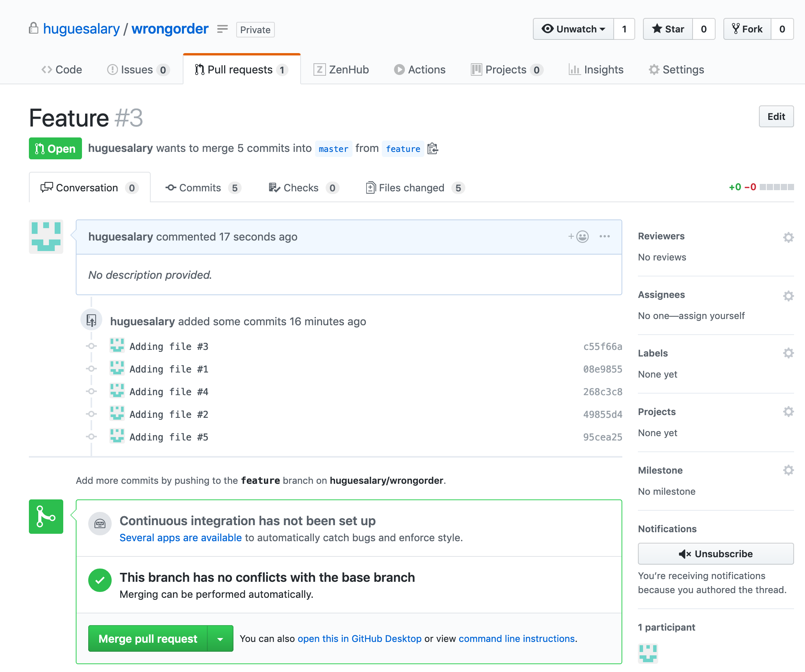Click the feature head branch label

pos(403,149)
